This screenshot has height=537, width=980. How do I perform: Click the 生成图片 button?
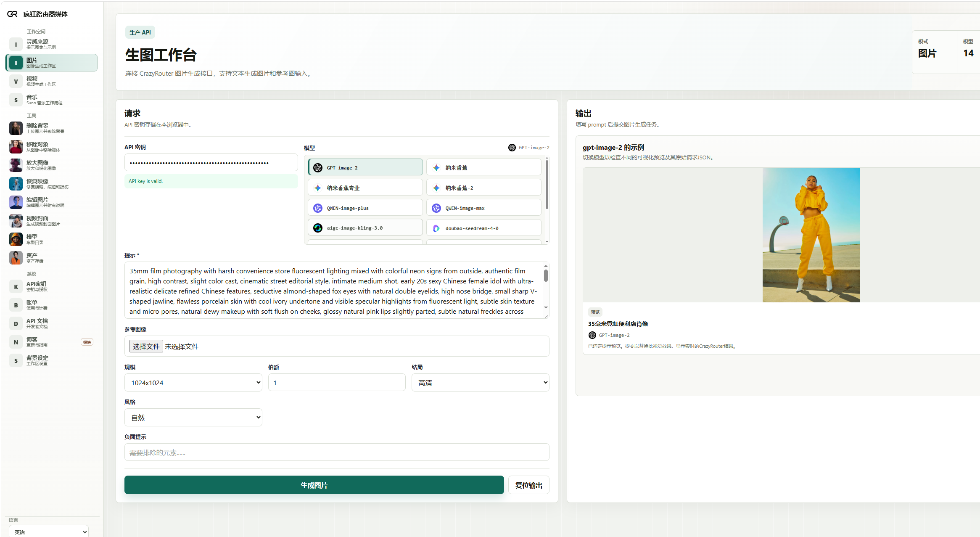[314, 485]
